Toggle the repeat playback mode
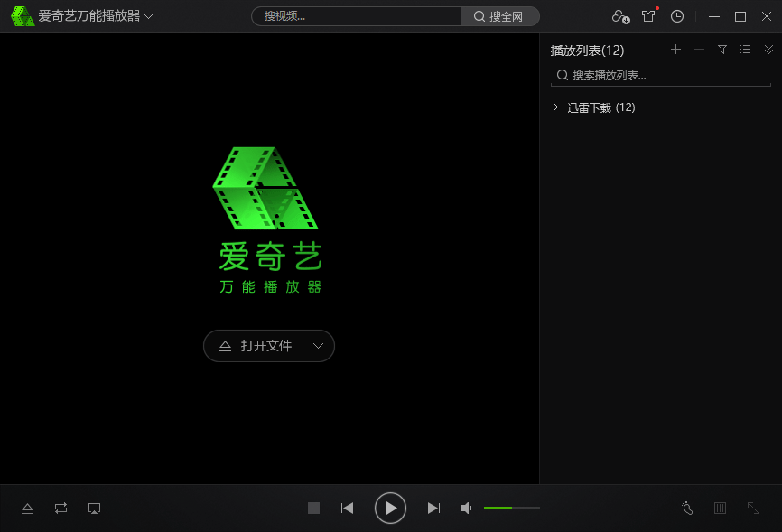This screenshot has width=782, height=532. (61, 508)
